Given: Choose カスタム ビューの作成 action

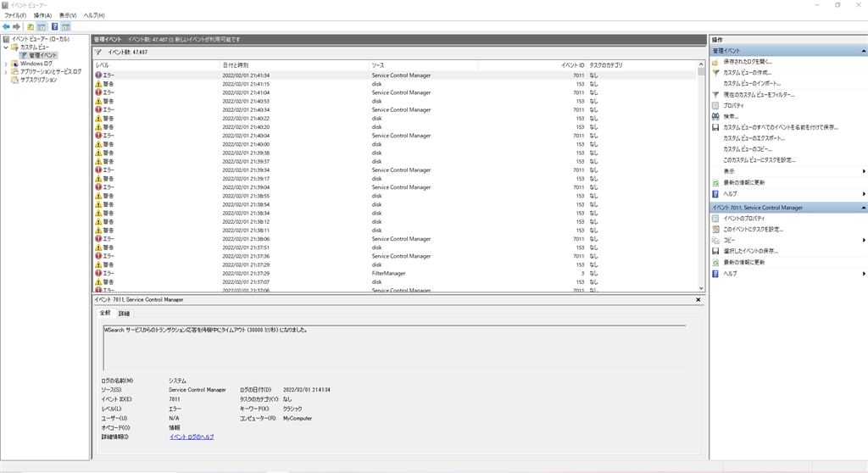Looking at the screenshot, I should (x=748, y=73).
